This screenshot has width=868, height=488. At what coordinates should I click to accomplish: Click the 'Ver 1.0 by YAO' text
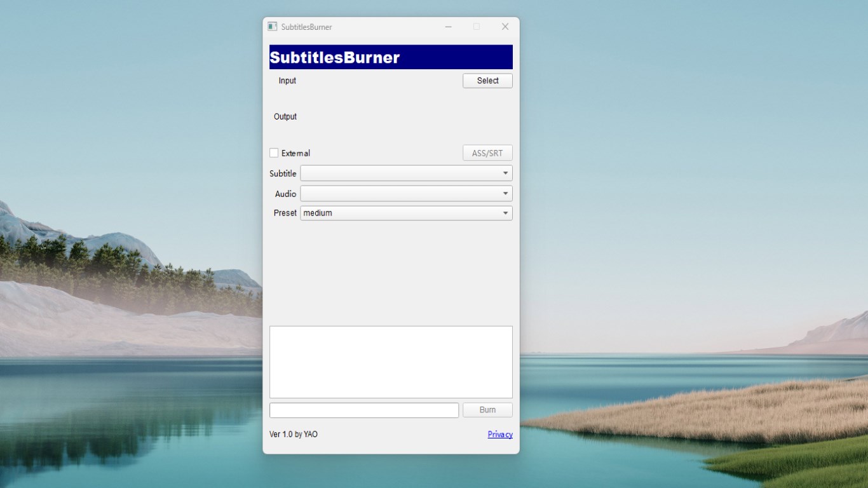(x=294, y=435)
